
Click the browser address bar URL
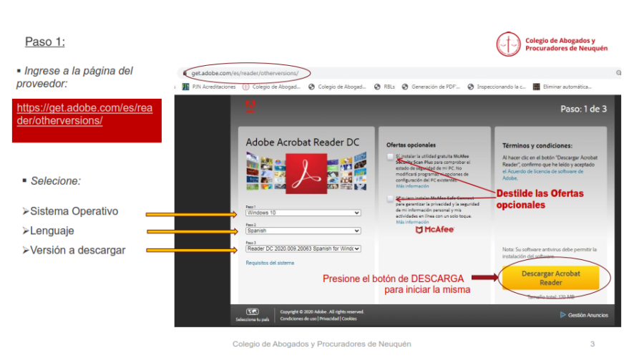click(245, 73)
